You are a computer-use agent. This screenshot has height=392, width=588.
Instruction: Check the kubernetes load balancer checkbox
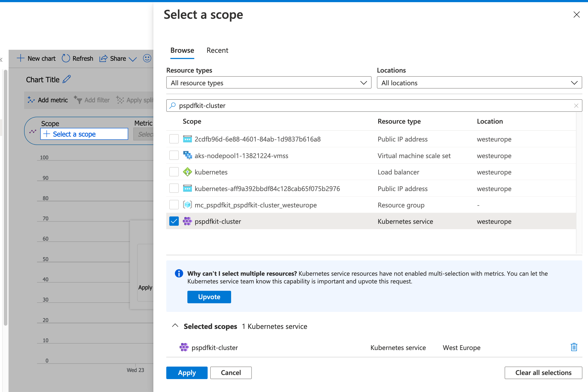point(174,172)
